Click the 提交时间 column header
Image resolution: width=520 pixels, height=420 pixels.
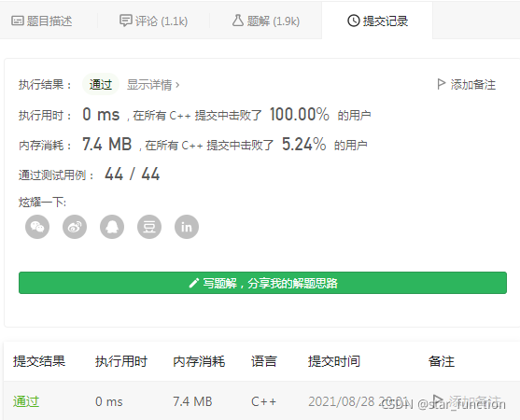pos(334,361)
